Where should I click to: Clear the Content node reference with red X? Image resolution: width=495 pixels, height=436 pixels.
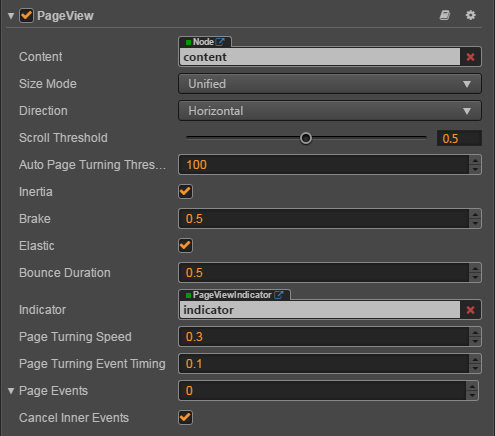470,57
